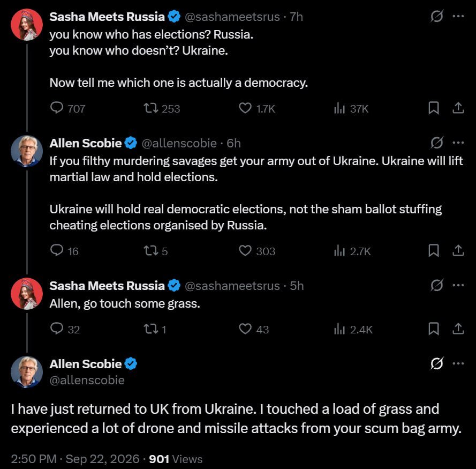The image size is (476, 469).
Task: Open more options on the main tweet
Action: coord(458,363)
